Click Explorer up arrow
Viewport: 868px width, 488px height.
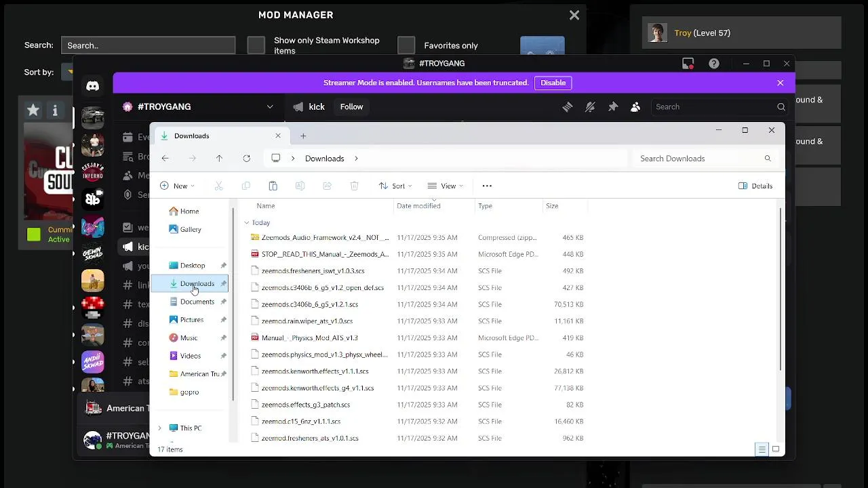219,158
